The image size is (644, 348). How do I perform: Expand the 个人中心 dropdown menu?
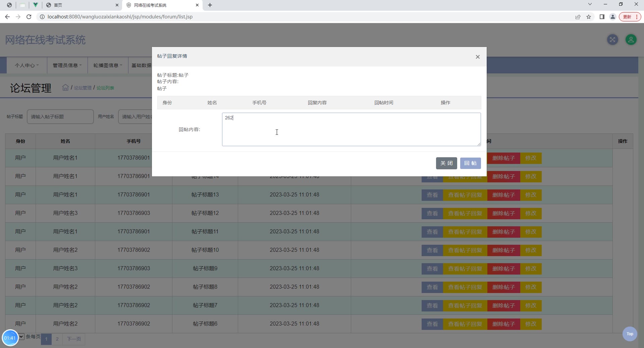pyautogui.click(x=27, y=65)
